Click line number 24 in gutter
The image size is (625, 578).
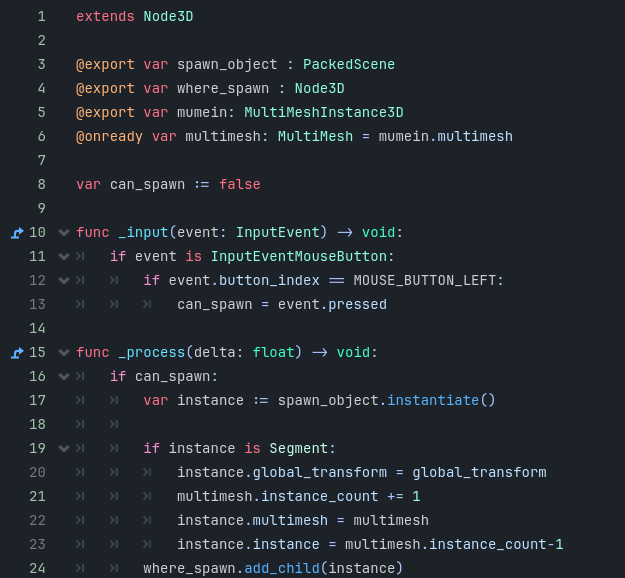coord(37,568)
